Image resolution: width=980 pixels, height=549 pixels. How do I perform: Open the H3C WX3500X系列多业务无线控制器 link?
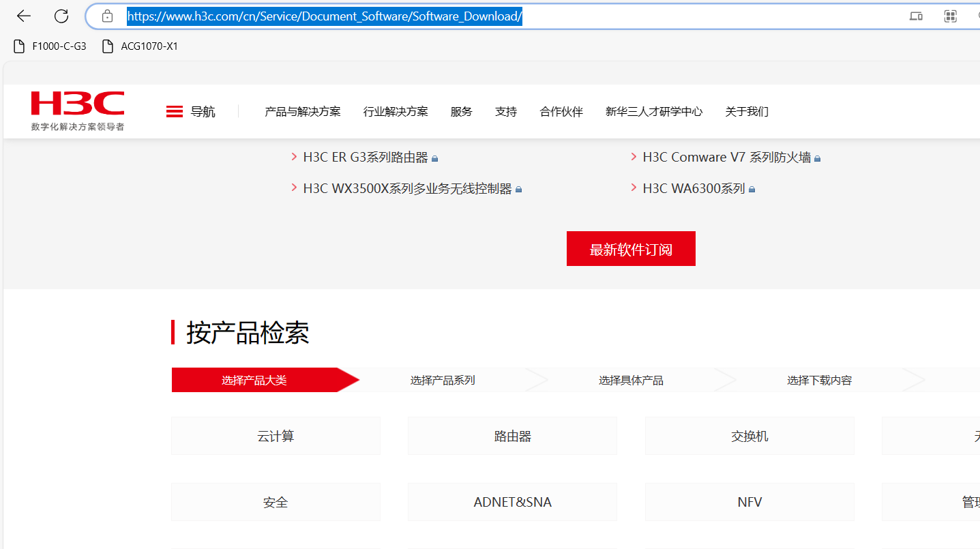coord(407,188)
